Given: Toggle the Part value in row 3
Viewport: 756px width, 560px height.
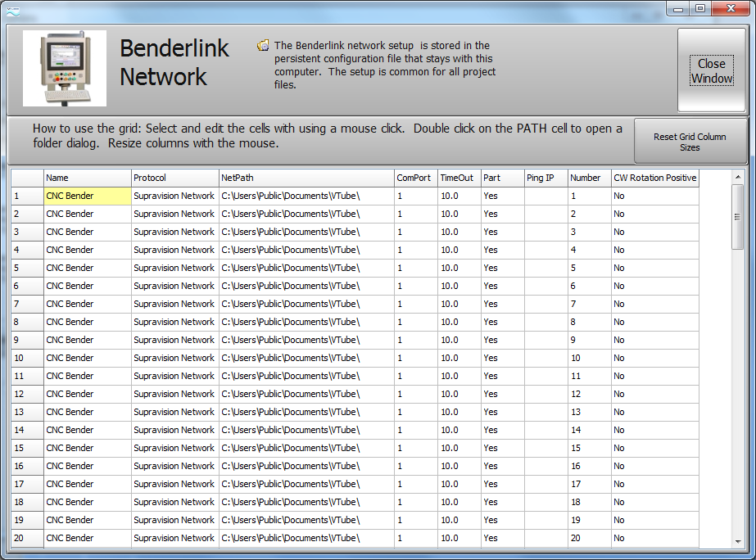Looking at the screenshot, I should click(502, 232).
